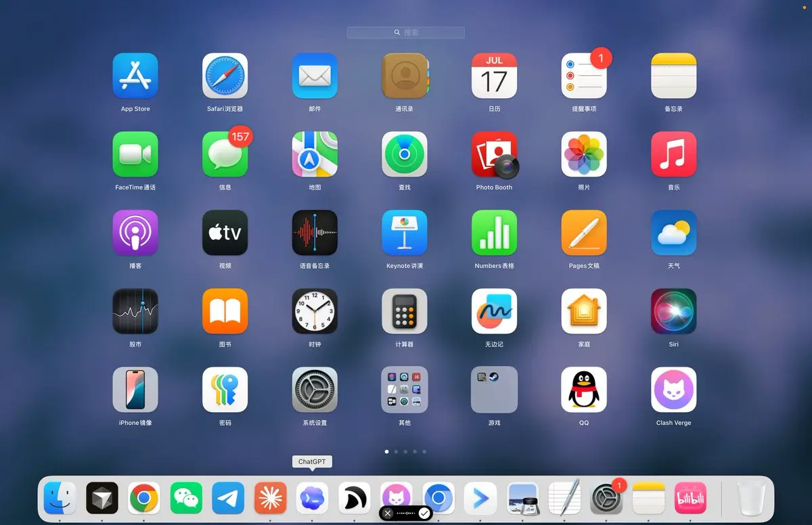The width and height of the screenshot is (812, 525).
Task: Open 备忘录 Notes in the Launchpad grid
Action: tap(673, 76)
